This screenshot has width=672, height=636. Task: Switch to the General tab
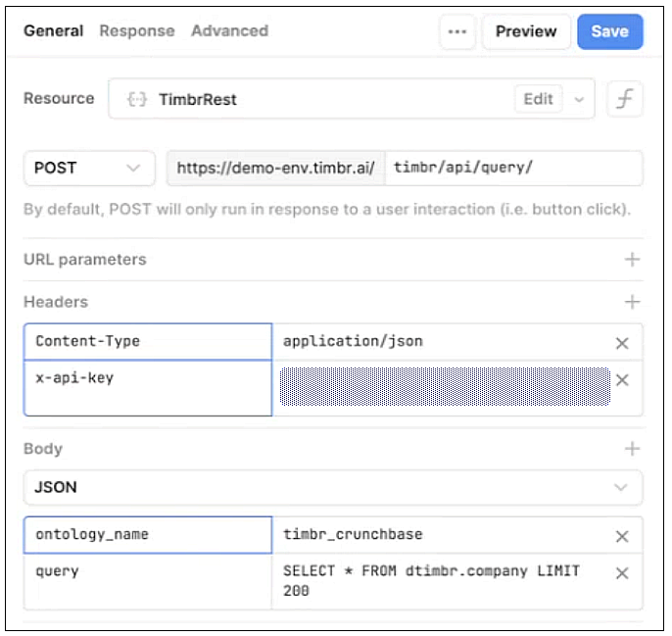(x=54, y=31)
